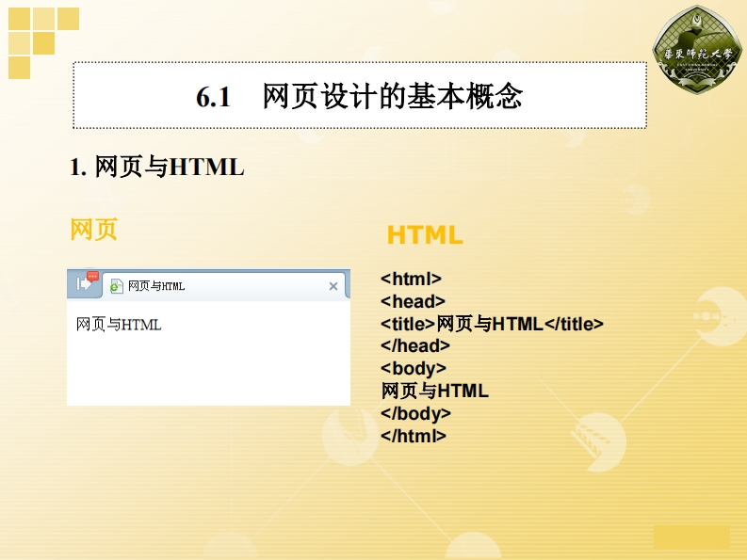Click the orange 网页 label

click(x=94, y=229)
